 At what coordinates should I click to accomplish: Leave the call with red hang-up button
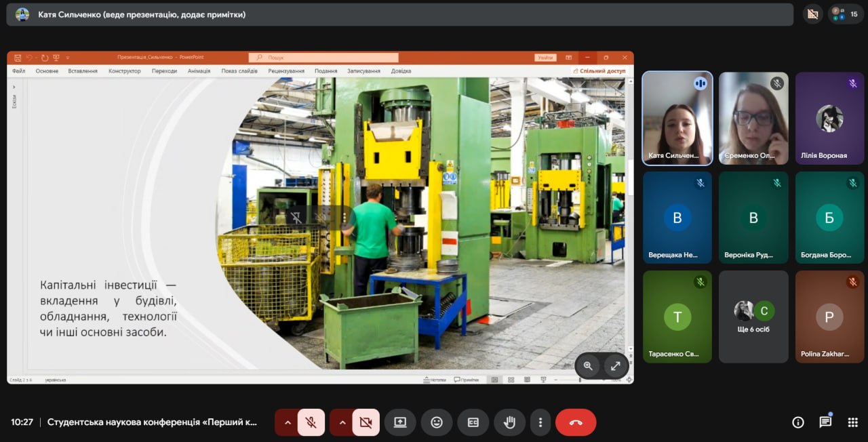[576, 422]
